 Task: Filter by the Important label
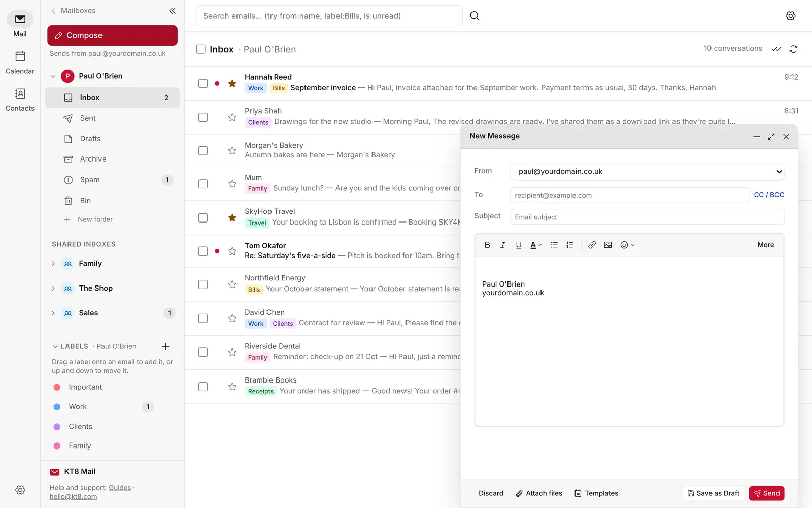pos(85,387)
